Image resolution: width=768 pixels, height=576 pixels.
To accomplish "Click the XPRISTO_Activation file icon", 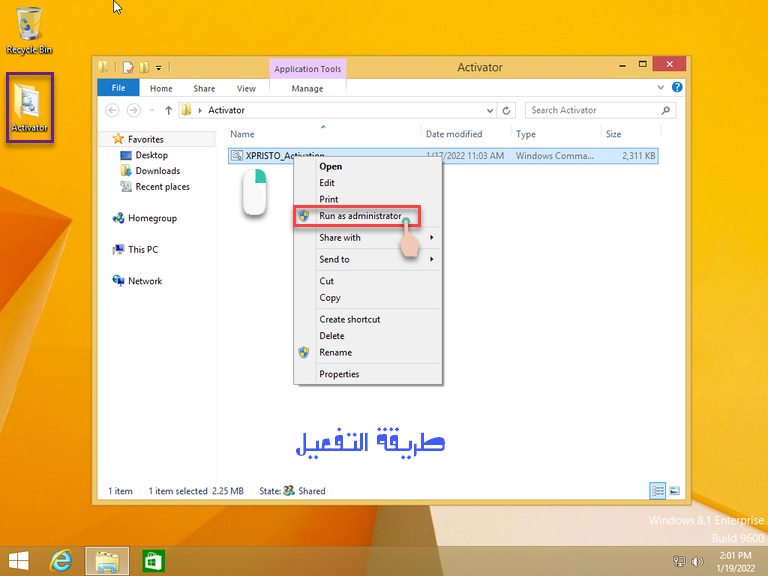I will click(x=237, y=156).
